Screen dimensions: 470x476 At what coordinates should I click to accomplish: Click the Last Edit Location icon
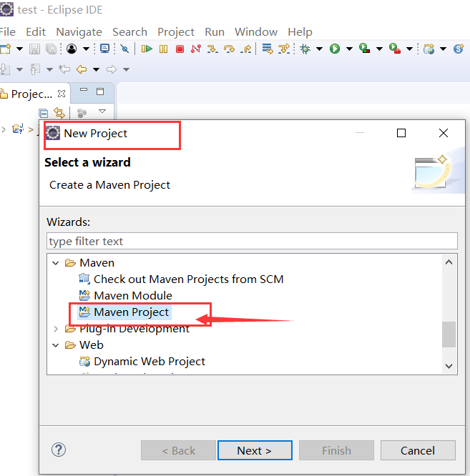pos(64,69)
